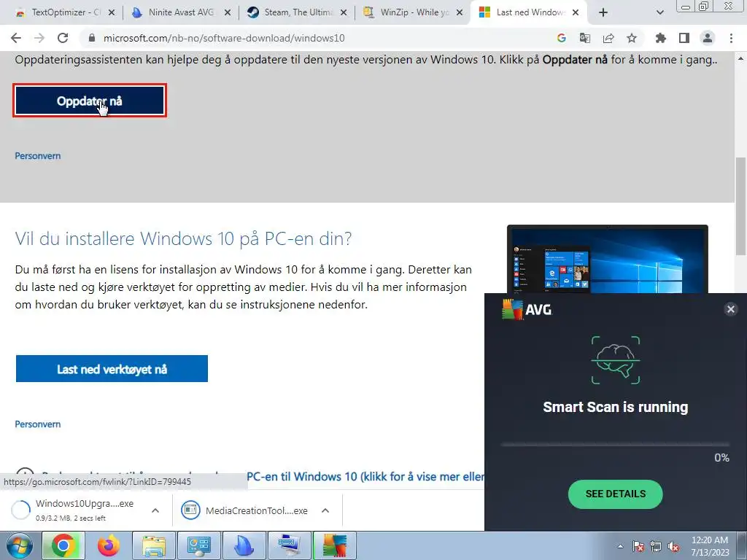Open the Google icon in address bar
Image resolution: width=747 pixels, height=560 pixels.
click(562, 38)
